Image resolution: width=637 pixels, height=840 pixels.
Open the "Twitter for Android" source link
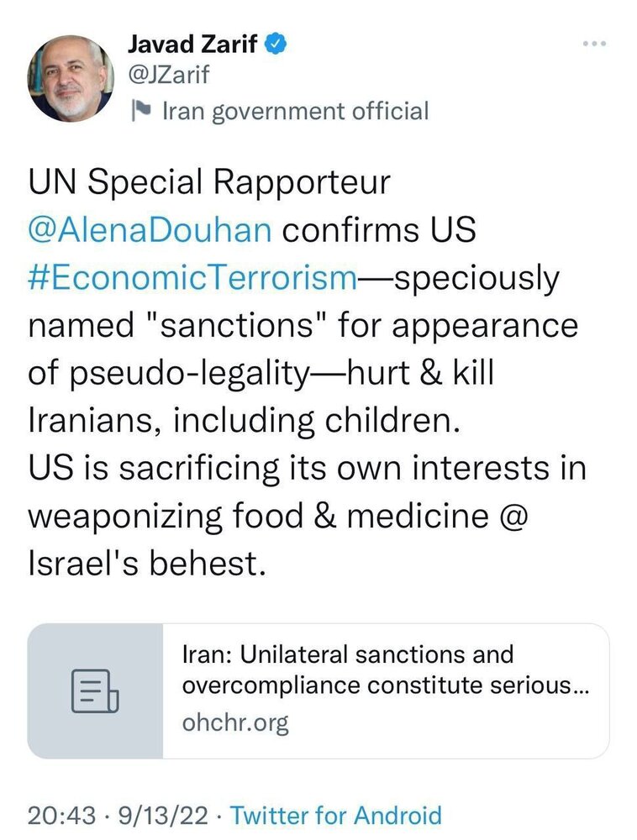335,815
